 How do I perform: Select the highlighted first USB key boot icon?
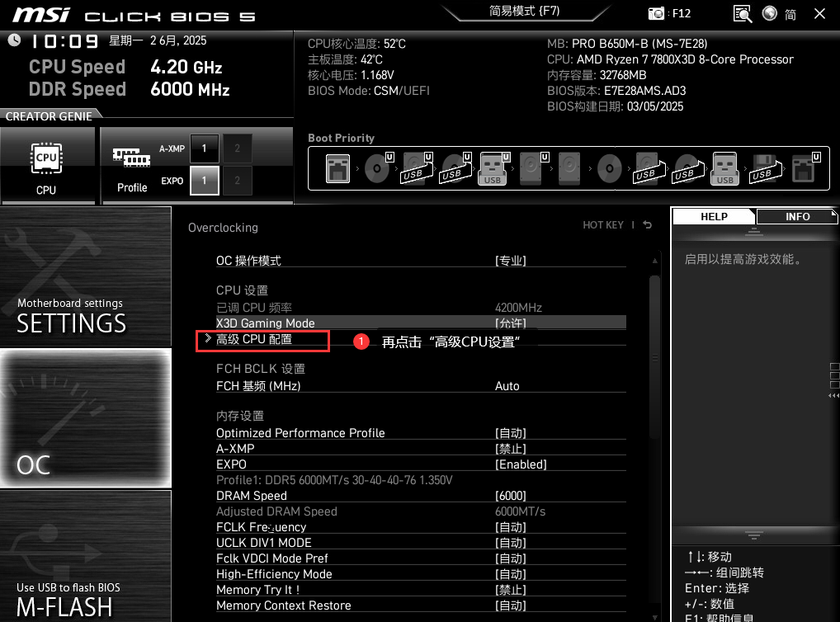coord(493,168)
